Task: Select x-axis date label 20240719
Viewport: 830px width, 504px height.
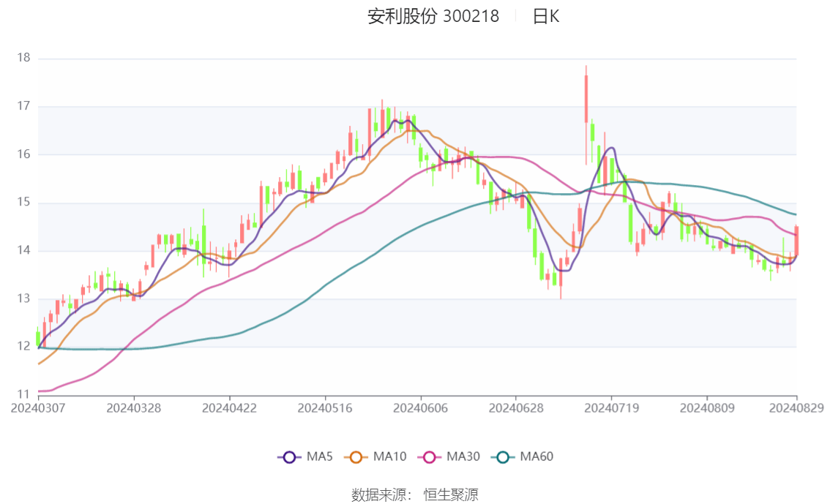Action: [x=611, y=408]
